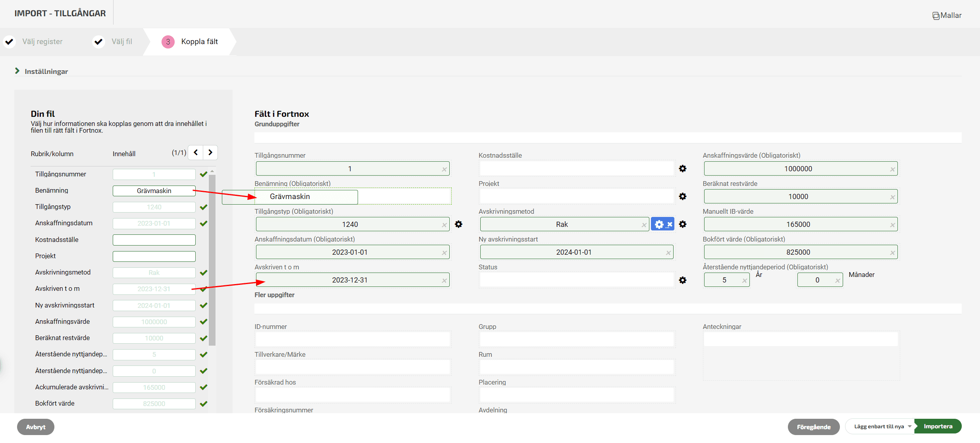980x443 pixels.
Task: Click the Avbryt button
Action: click(x=36, y=427)
